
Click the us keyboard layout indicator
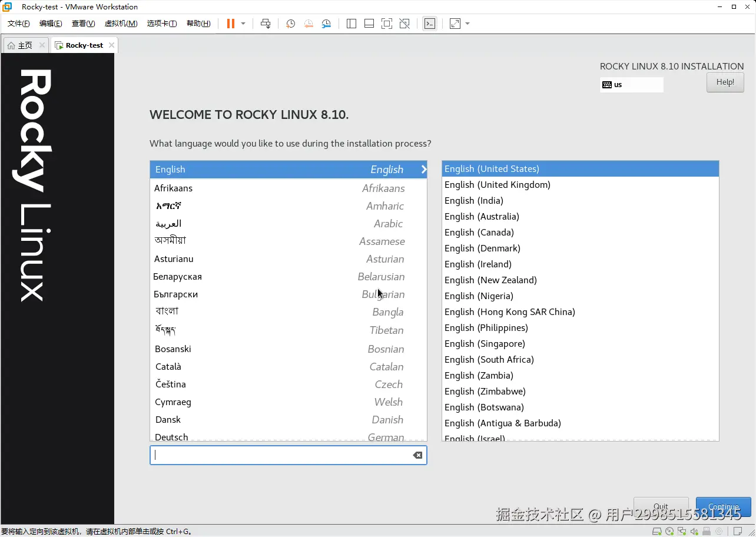point(632,85)
